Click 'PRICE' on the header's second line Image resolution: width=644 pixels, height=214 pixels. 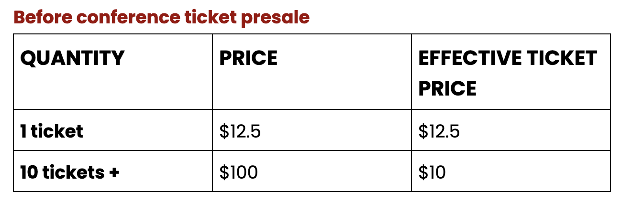pos(447,89)
